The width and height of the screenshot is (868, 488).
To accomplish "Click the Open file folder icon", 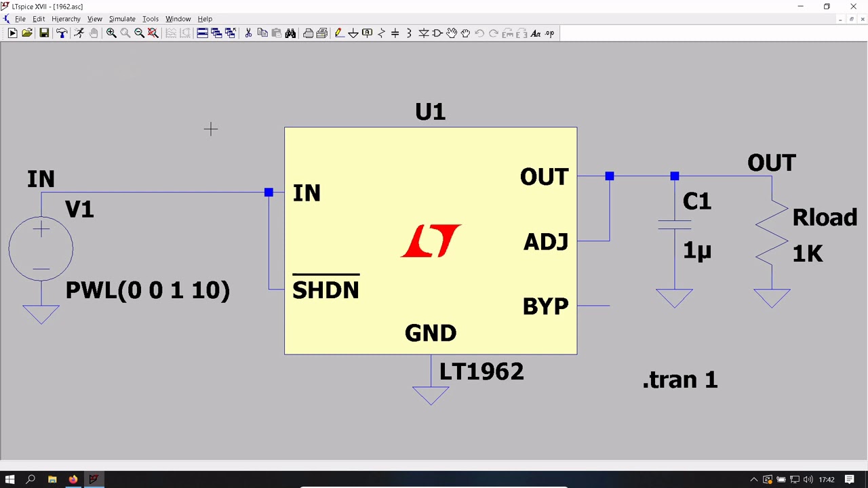I will pos(27,33).
